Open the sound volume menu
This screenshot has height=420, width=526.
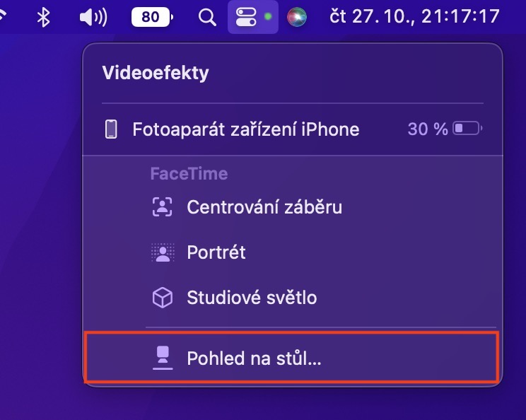tap(93, 17)
